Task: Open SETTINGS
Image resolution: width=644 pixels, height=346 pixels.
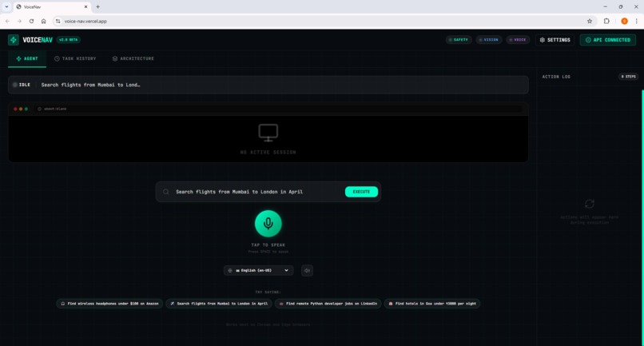Action: click(x=555, y=40)
